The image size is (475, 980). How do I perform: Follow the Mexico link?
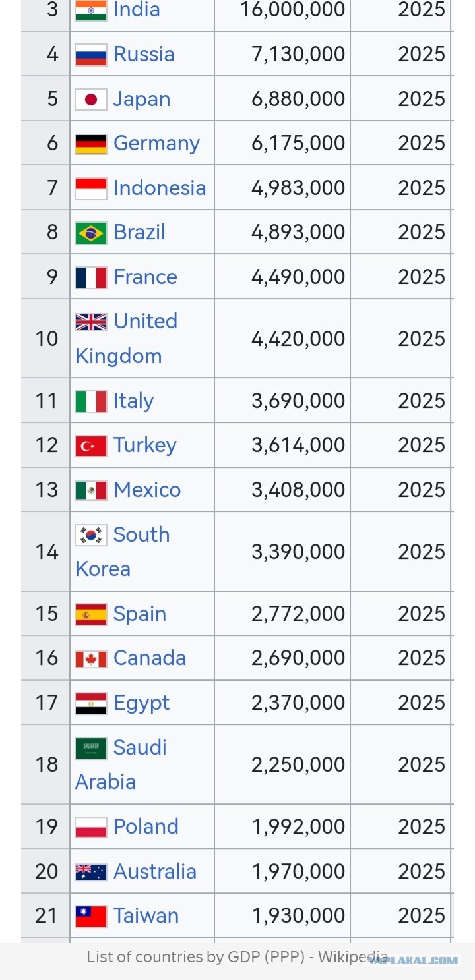[x=146, y=490]
